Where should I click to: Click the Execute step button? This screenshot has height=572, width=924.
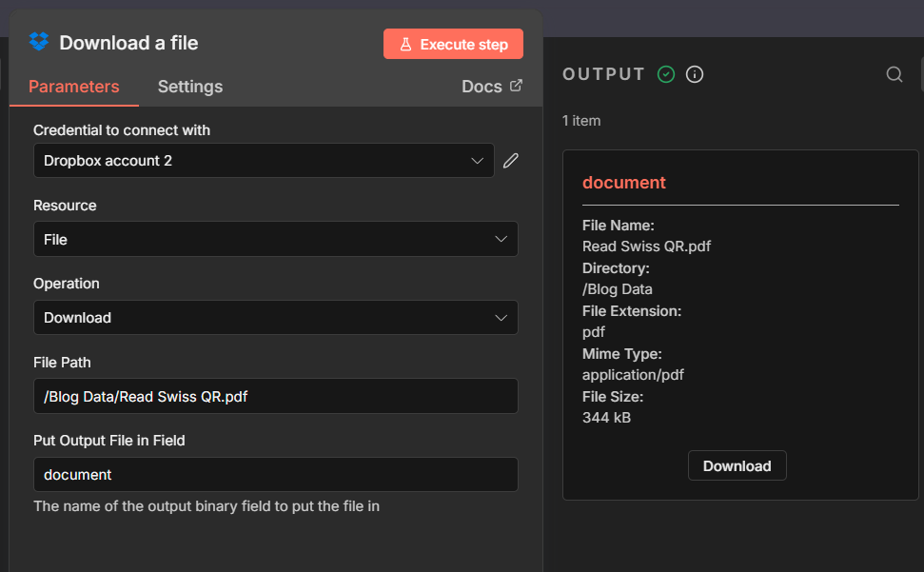[454, 44]
